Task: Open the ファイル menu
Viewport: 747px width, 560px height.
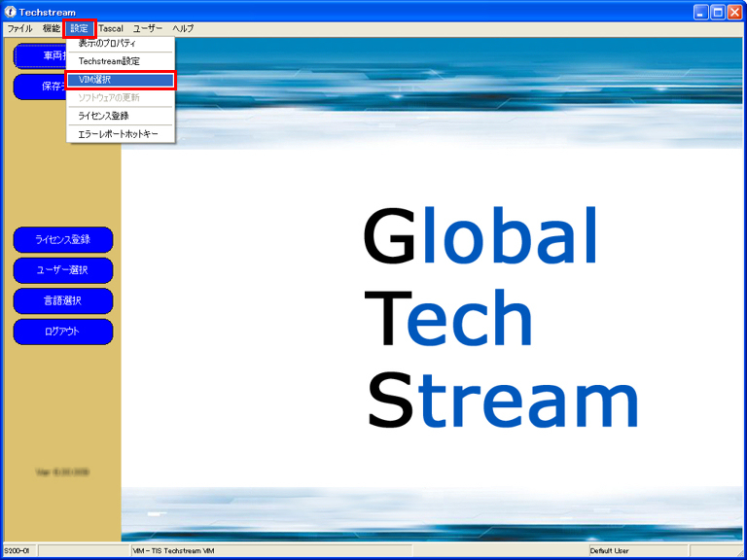Action: coord(19,28)
